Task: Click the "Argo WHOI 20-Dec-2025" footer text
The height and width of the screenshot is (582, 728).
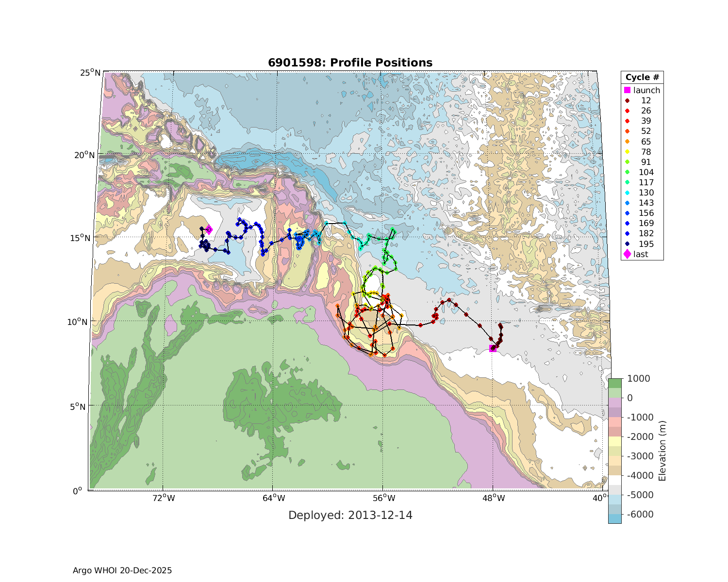Action: click(x=122, y=570)
